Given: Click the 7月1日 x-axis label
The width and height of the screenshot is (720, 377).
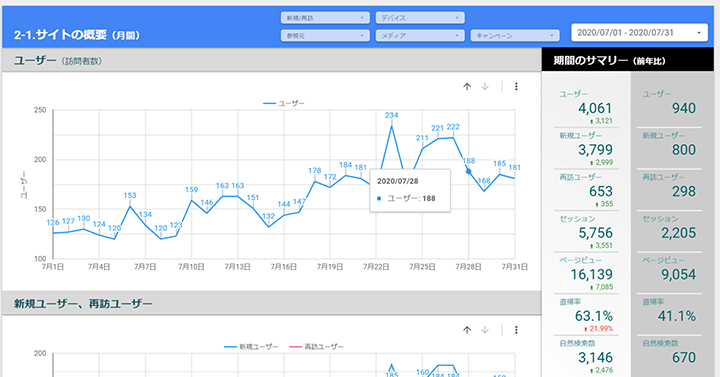Looking at the screenshot, I should tap(53, 267).
